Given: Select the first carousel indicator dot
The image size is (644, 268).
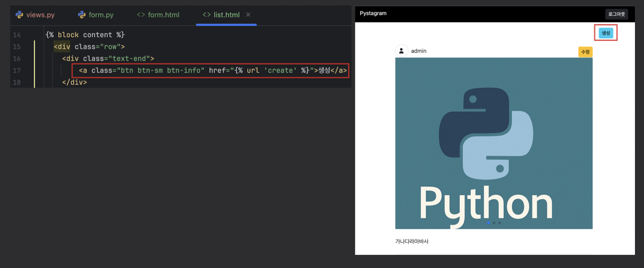Looking at the screenshot, I should coord(489,223).
